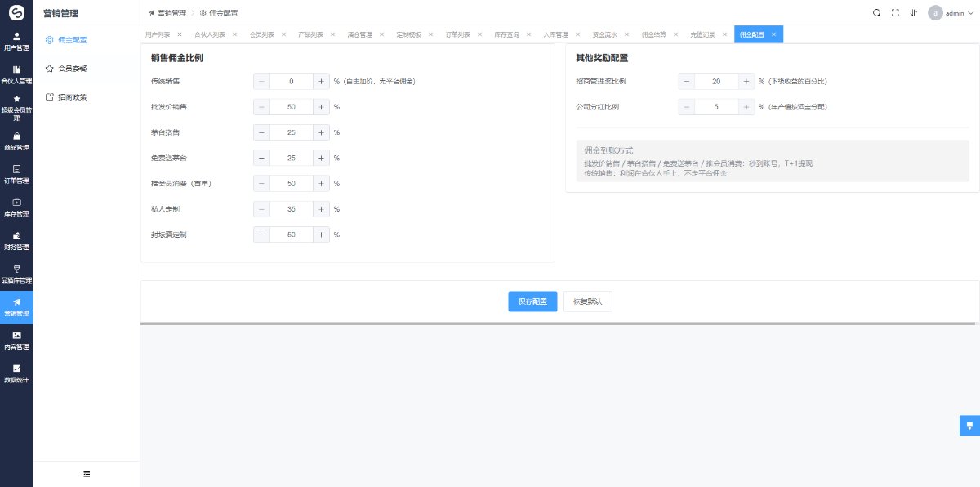Open 超级会员管理 star icon in sidebar
Screen dimensions: 980x487
click(x=16, y=98)
